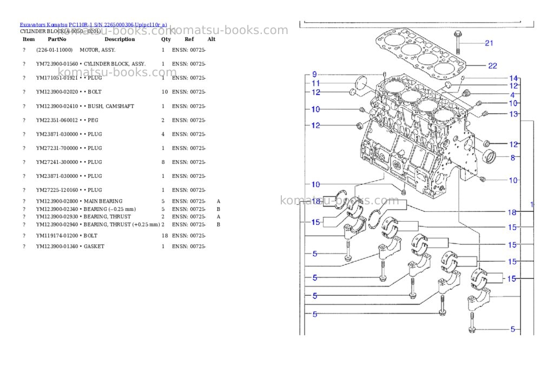Viewport: 554px width, 392px height.
Task: Click quantity 8 in the YM27241-300000 row
Action: [x=163, y=162]
